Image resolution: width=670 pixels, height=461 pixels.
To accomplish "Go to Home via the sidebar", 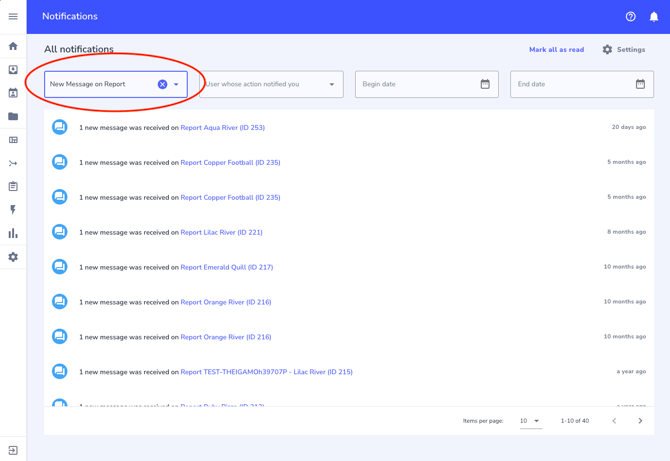I will (13, 46).
